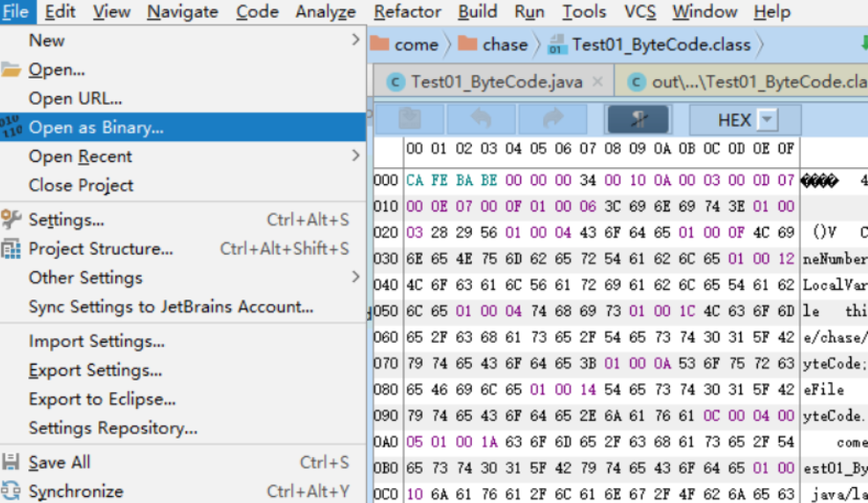Open the HEX format dropdown
The image size is (868, 503).
767,121
